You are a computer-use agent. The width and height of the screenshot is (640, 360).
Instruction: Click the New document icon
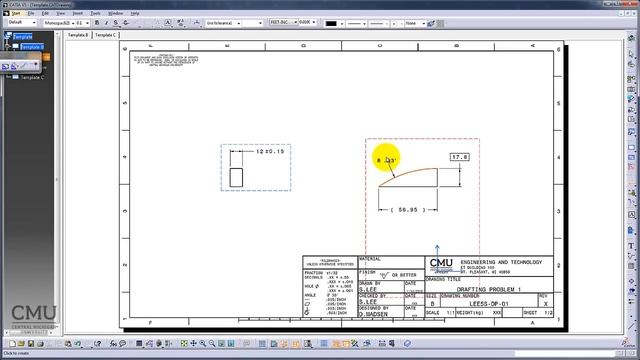tap(13, 344)
